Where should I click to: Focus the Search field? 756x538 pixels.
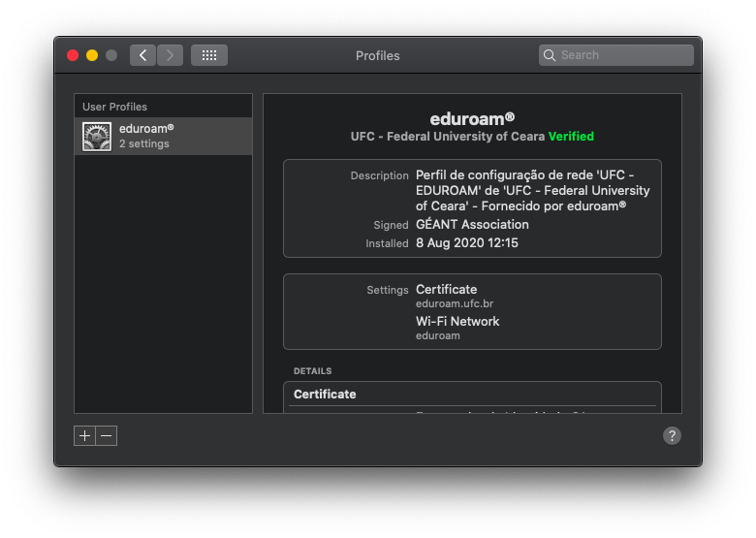(x=616, y=55)
